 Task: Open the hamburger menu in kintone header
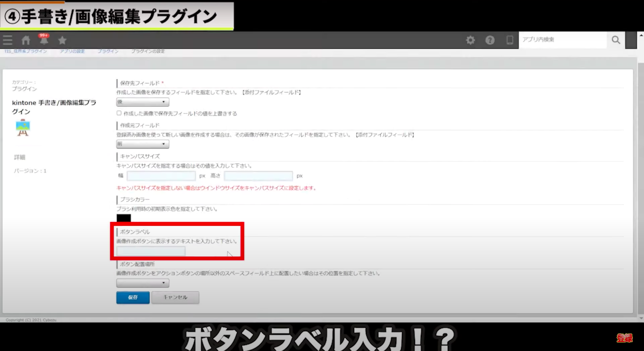coord(8,40)
